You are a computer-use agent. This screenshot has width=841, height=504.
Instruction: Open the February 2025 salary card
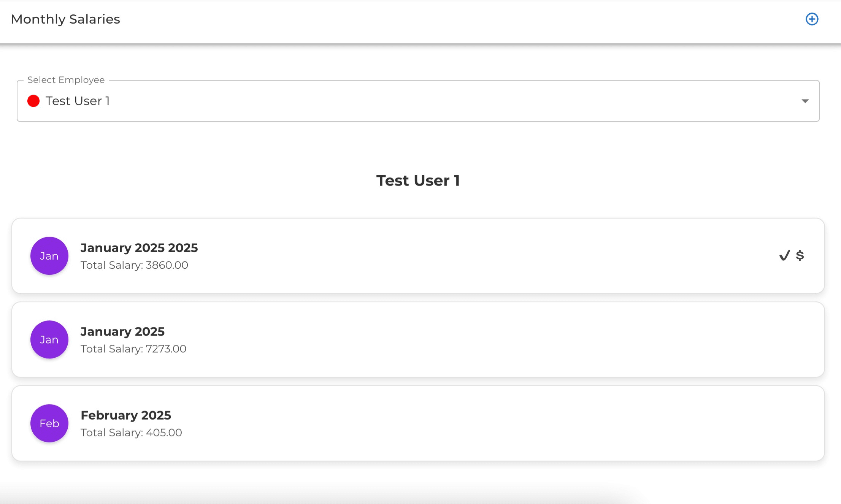click(418, 423)
